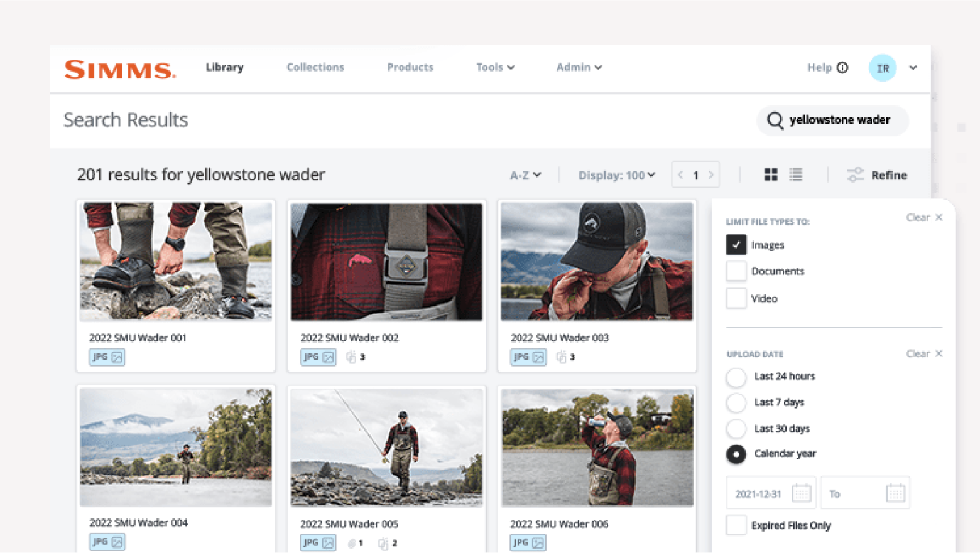This screenshot has height=553, width=980.
Task: Open the boot-lacing thumbnail Wader 001
Action: (x=176, y=262)
